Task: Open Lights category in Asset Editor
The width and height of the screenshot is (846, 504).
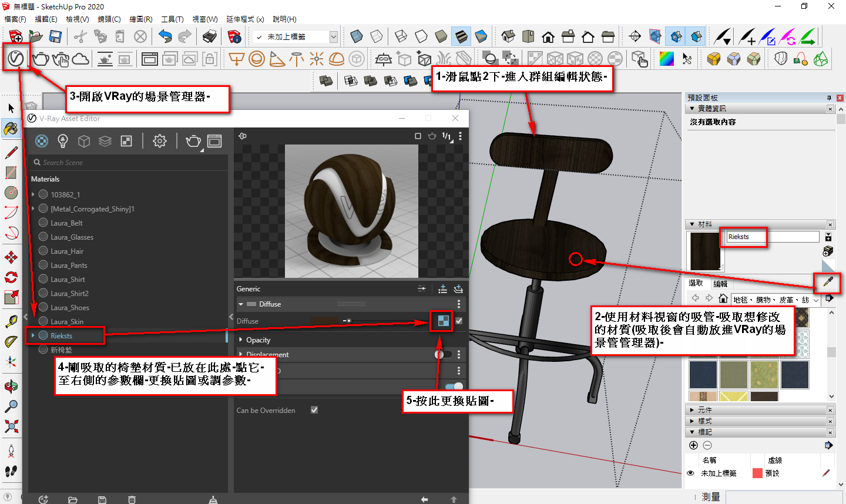Action: pyautogui.click(x=63, y=141)
